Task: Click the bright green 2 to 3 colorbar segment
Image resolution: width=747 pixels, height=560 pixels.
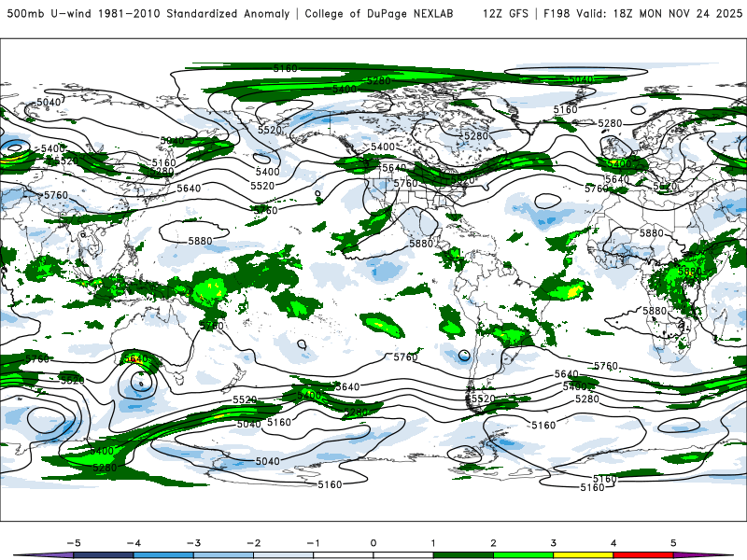Action: coord(524,555)
